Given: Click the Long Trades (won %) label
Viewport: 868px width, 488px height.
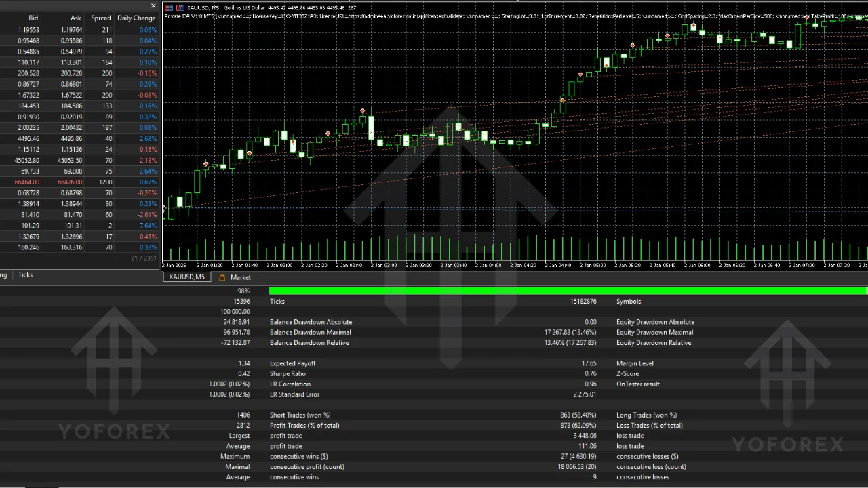Looking at the screenshot, I should point(646,415).
